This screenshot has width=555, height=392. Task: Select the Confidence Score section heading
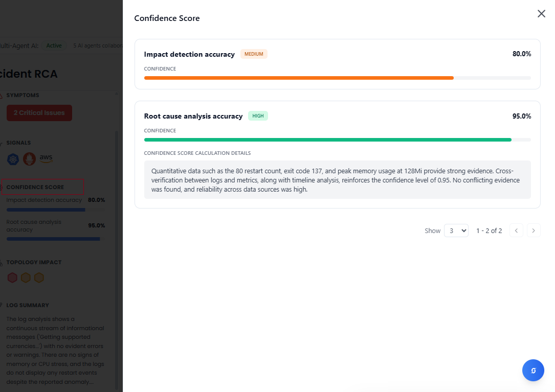pyautogui.click(x=35, y=187)
